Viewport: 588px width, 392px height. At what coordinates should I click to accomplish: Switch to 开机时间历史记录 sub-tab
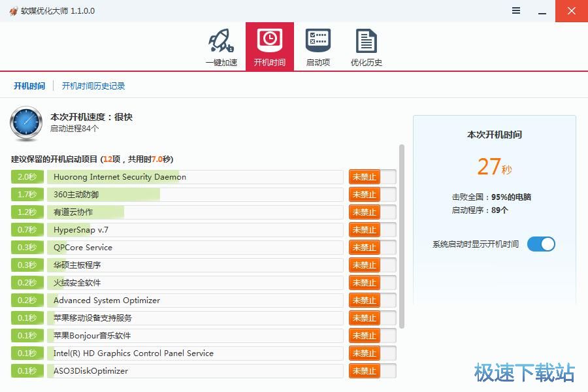(x=93, y=86)
